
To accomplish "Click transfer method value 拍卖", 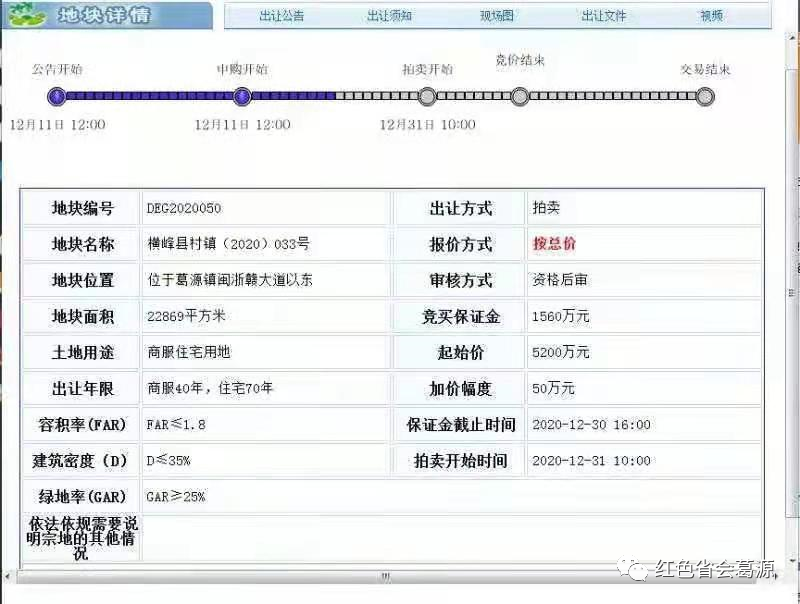I will [x=546, y=208].
